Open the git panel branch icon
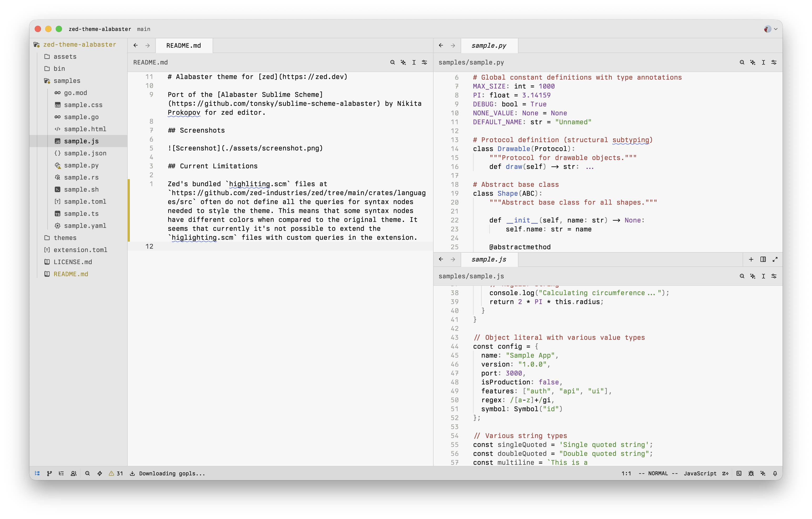Viewport: 812px width, 519px height. (49, 473)
